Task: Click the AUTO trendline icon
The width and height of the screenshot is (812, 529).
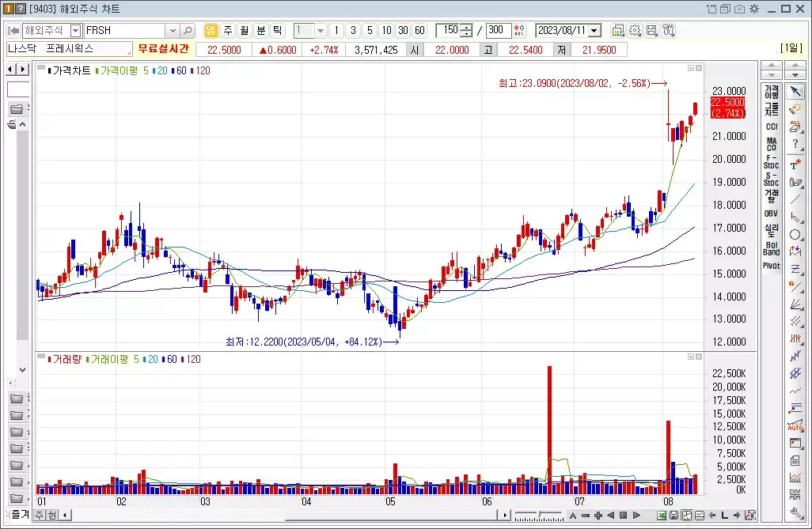Action: 795,426
